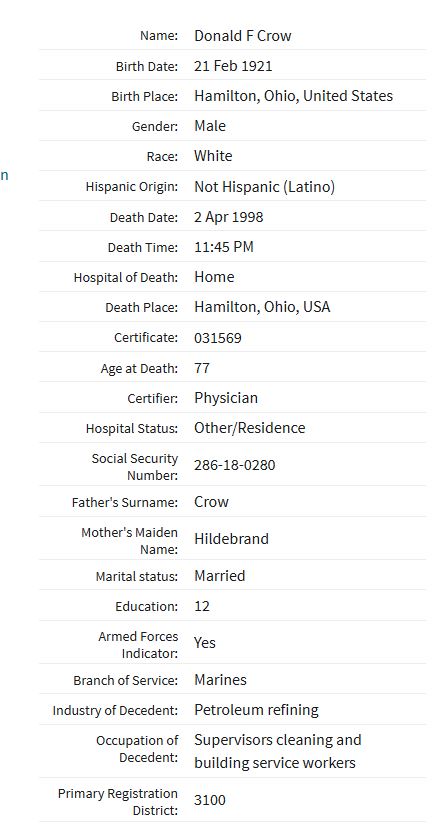Select the birth date 21 Feb 1921
Image resolution: width=433 pixels, height=826 pixels.
click(x=233, y=66)
